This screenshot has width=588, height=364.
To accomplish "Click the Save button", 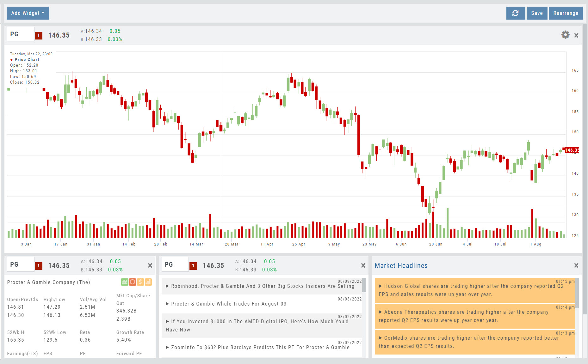I will coord(537,13).
